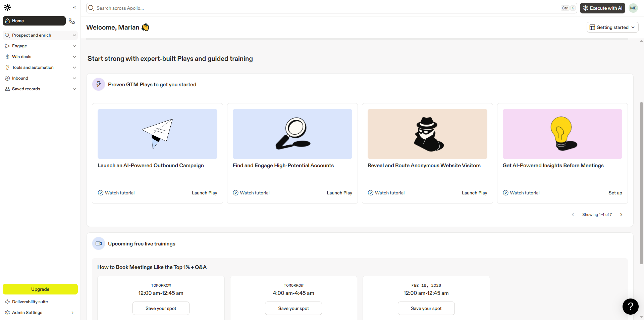Click the video camera trainings icon
The image size is (644, 320).
click(99, 244)
